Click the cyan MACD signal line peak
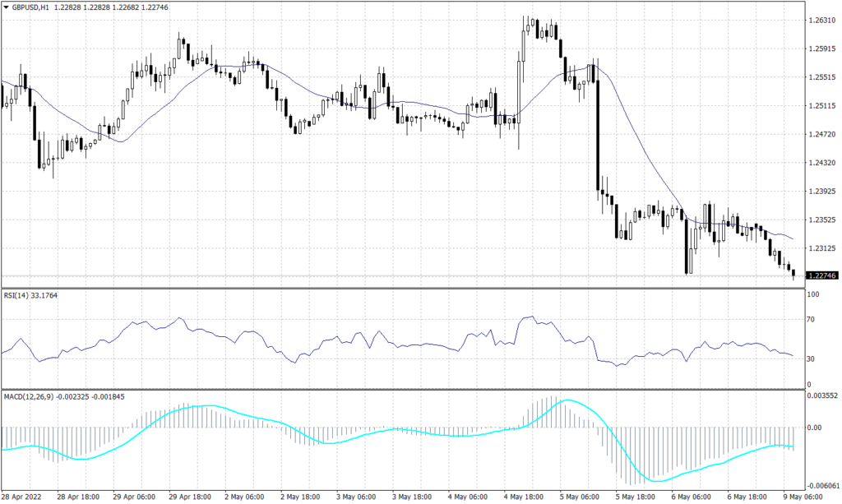 [567, 400]
